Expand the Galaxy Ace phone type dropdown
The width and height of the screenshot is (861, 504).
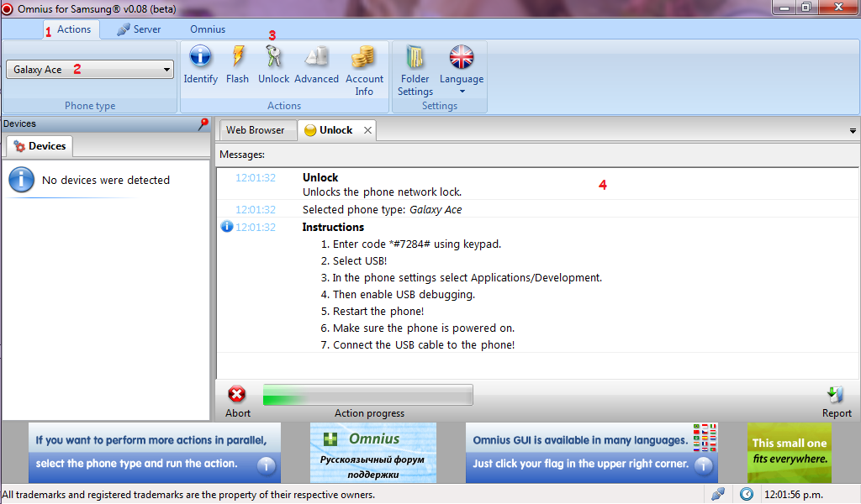(x=90, y=70)
